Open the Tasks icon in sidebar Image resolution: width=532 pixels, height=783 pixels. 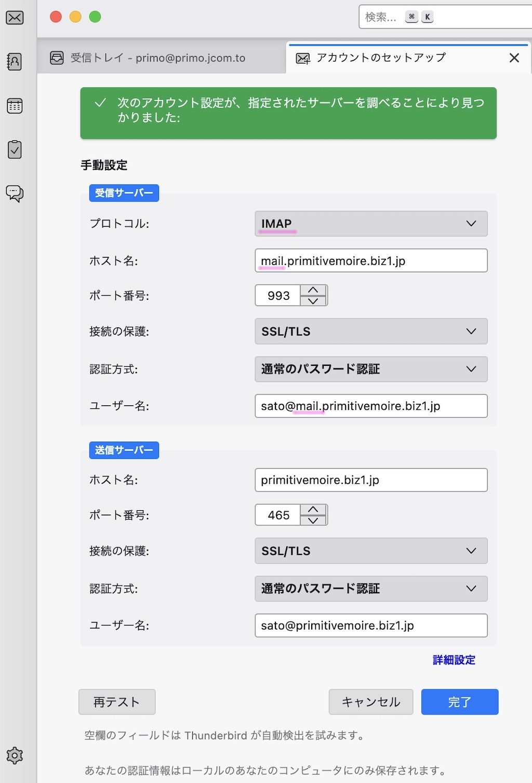pyautogui.click(x=15, y=150)
